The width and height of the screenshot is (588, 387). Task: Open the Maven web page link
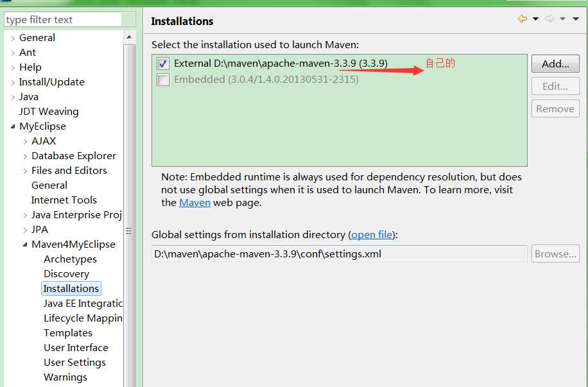[x=195, y=203]
